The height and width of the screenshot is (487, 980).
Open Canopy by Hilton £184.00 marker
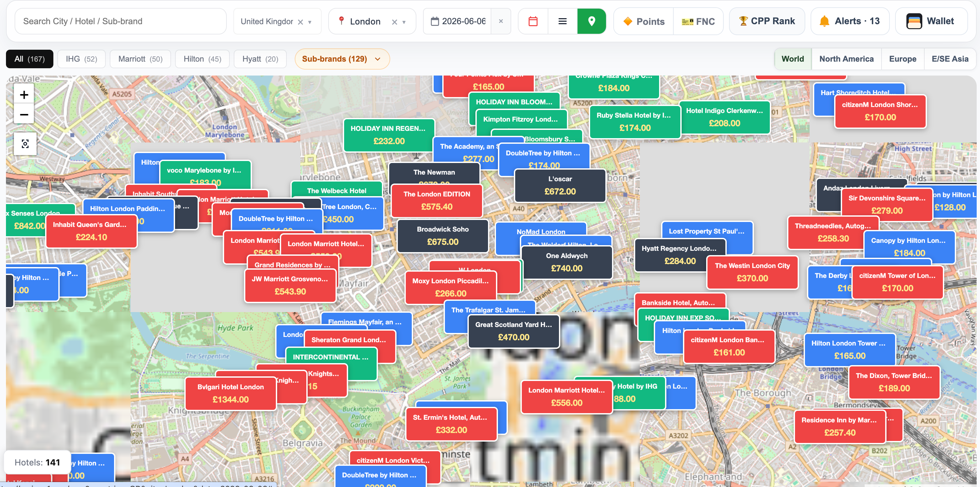click(x=909, y=247)
